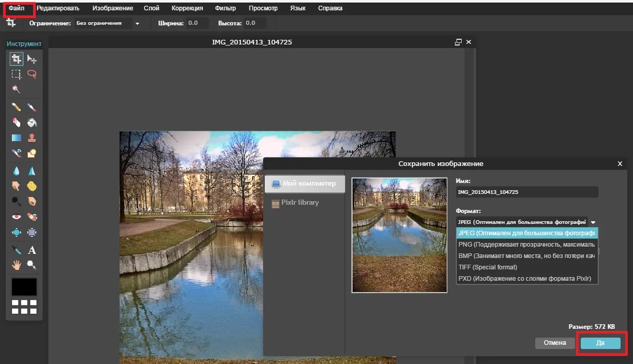The height and width of the screenshot is (364, 633).
Task: Choose the Hand pan tool
Action: coord(17,265)
